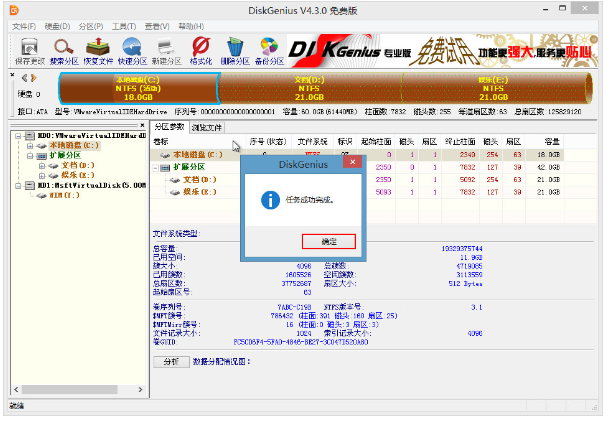The image size is (611, 422).
Task: Click the 确定 button in the dialog
Action: 328,241
